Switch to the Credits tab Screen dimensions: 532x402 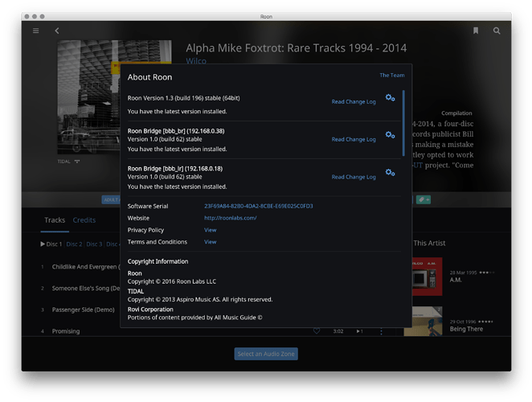tap(84, 220)
